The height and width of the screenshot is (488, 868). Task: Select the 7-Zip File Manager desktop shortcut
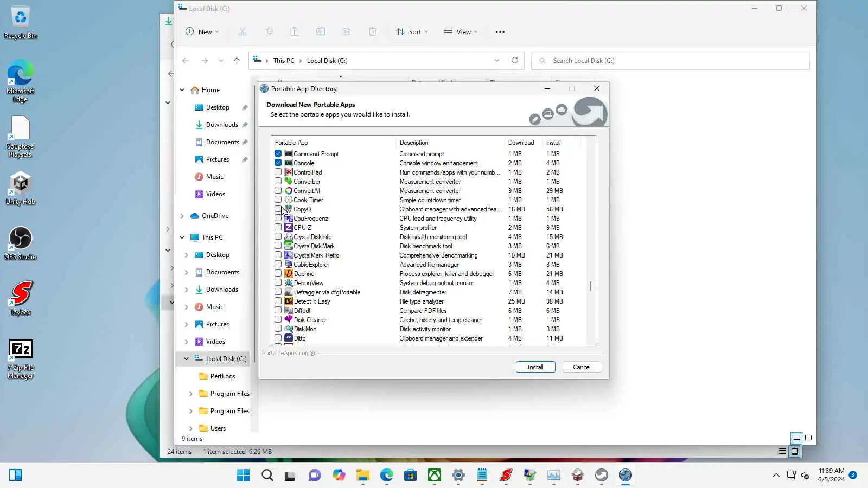(x=21, y=359)
